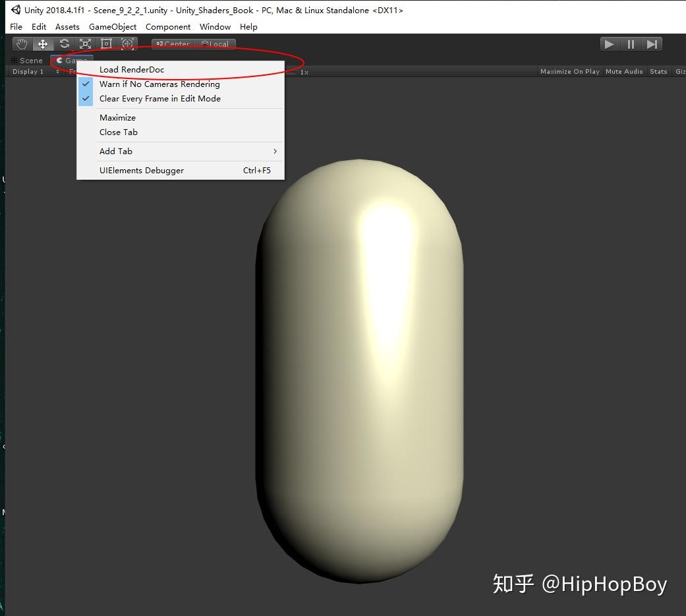Select the Scale tool

[x=85, y=44]
